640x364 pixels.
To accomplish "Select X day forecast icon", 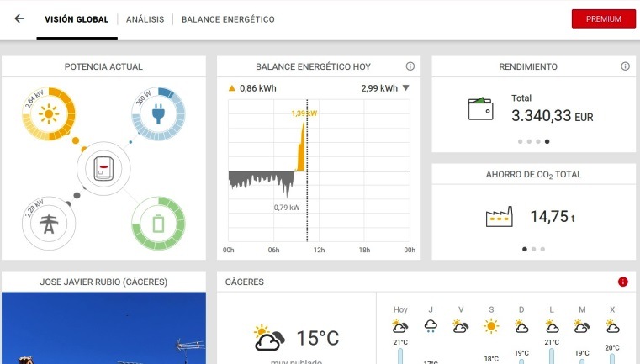I will [612, 326].
